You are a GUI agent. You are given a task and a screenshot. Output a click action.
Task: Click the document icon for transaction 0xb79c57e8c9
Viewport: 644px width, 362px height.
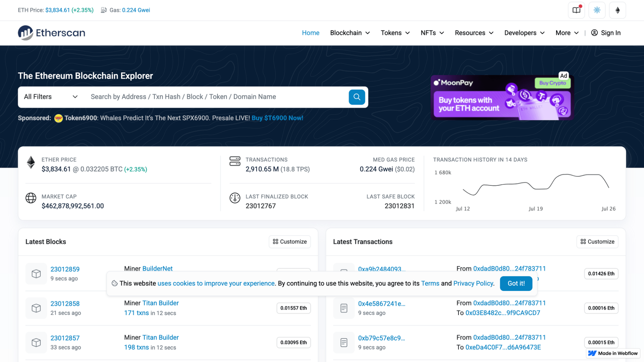coord(344,343)
